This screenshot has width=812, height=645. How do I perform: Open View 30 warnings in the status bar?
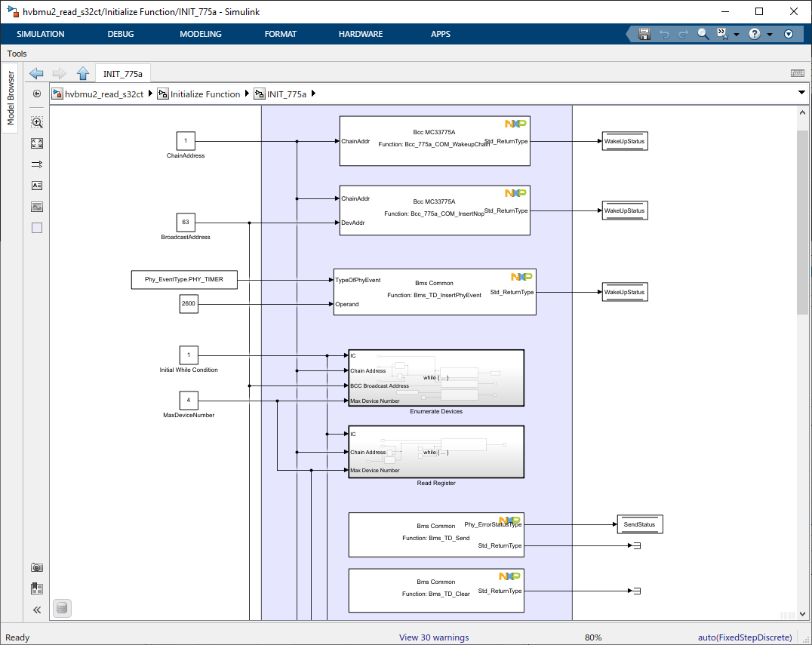[x=434, y=637]
